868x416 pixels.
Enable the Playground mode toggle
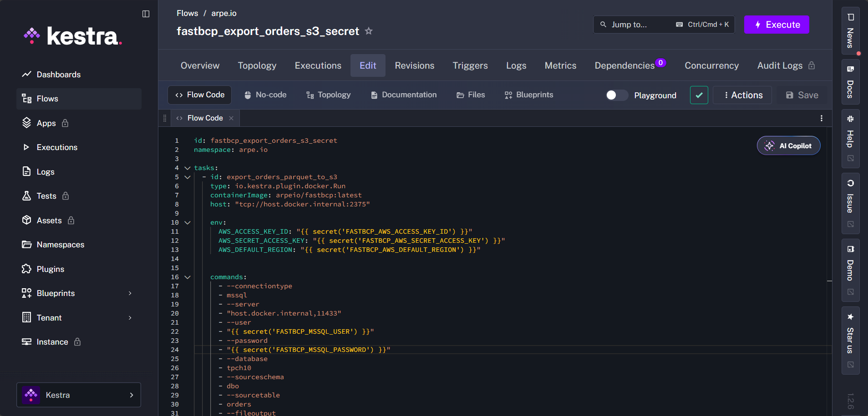point(616,95)
